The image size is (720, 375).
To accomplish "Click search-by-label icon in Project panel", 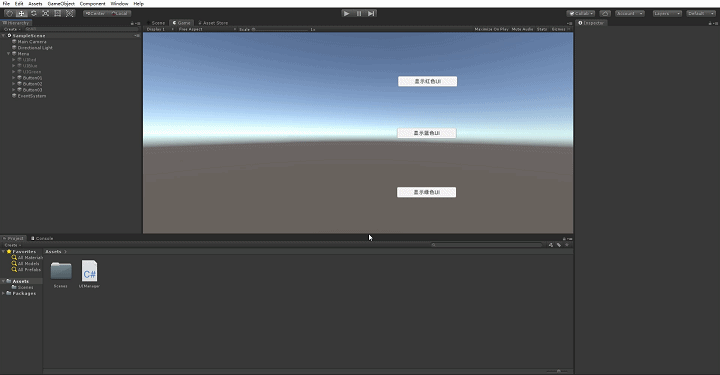I will 559,245.
